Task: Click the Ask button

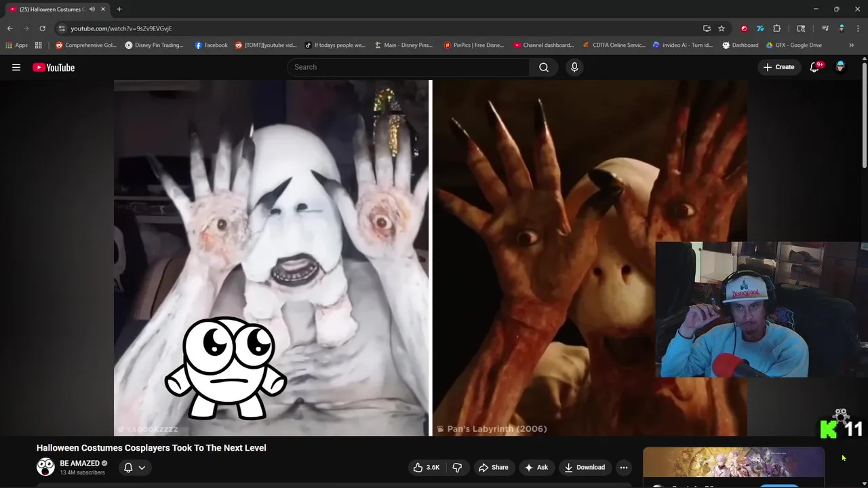Action: 536,467
